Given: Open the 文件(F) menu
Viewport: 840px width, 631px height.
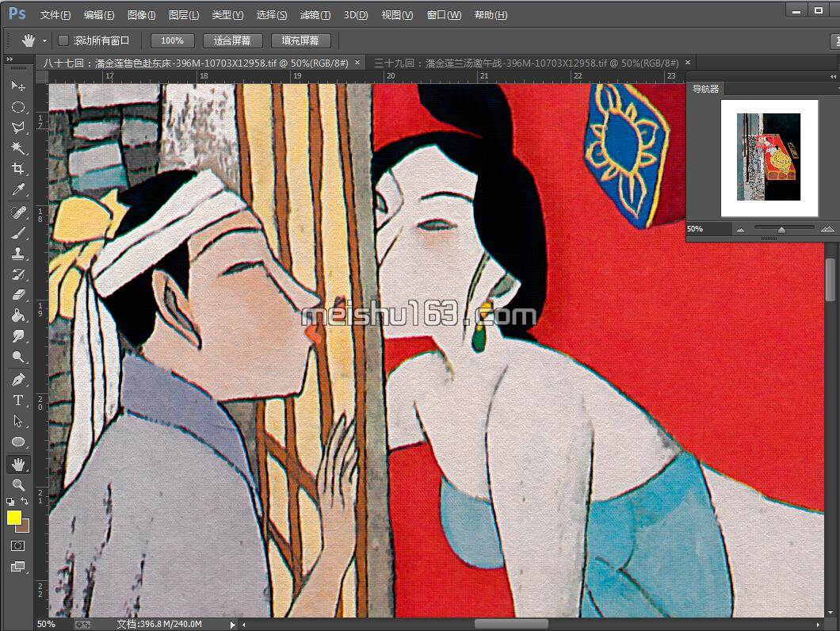Looking at the screenshot, I should (x=55, y=15).
